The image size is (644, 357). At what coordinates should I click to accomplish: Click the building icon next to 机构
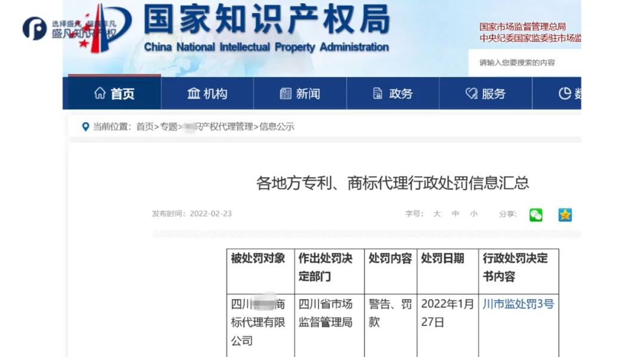click(x=193, y=93)
